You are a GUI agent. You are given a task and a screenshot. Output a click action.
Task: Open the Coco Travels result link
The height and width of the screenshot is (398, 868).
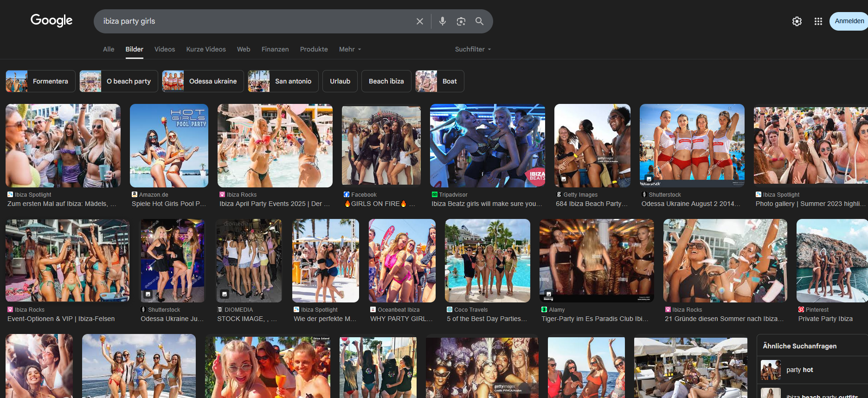coord(487,315)
